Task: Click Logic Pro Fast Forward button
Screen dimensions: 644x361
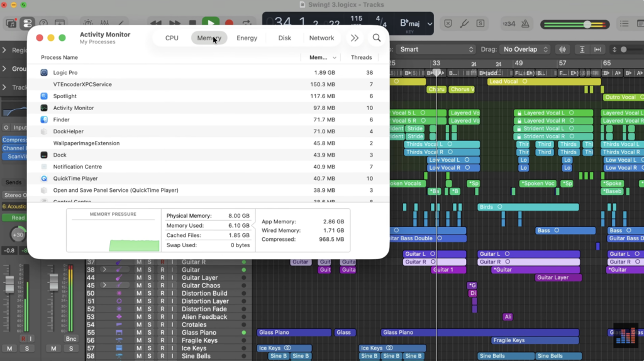Action: click(x=175, y=23)
